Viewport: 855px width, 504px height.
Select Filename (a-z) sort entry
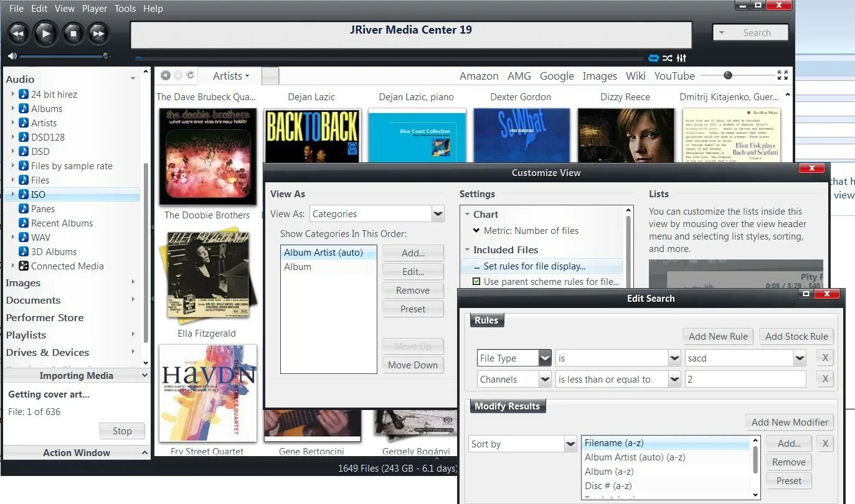(x=666, y=443)
